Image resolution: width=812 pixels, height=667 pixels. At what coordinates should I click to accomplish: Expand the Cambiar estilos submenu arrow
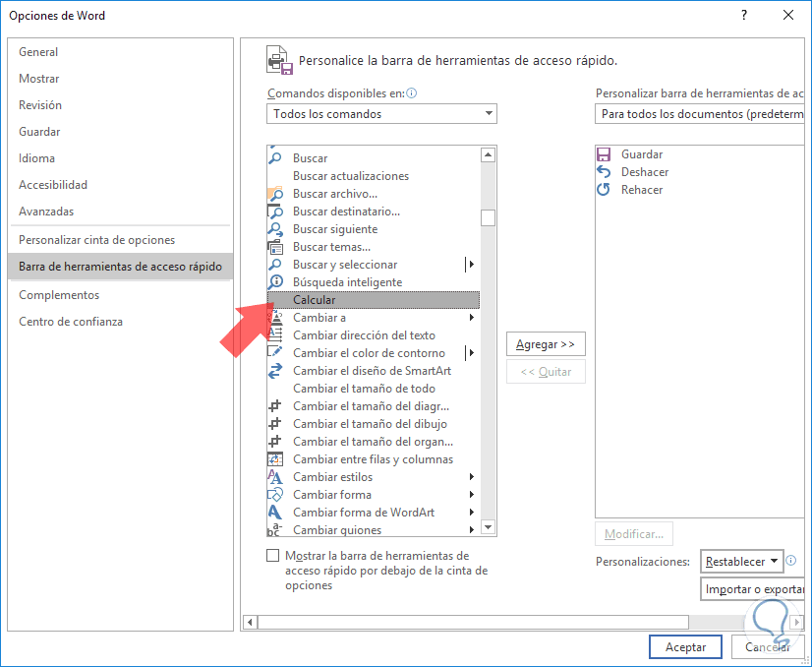coord(472,476)
